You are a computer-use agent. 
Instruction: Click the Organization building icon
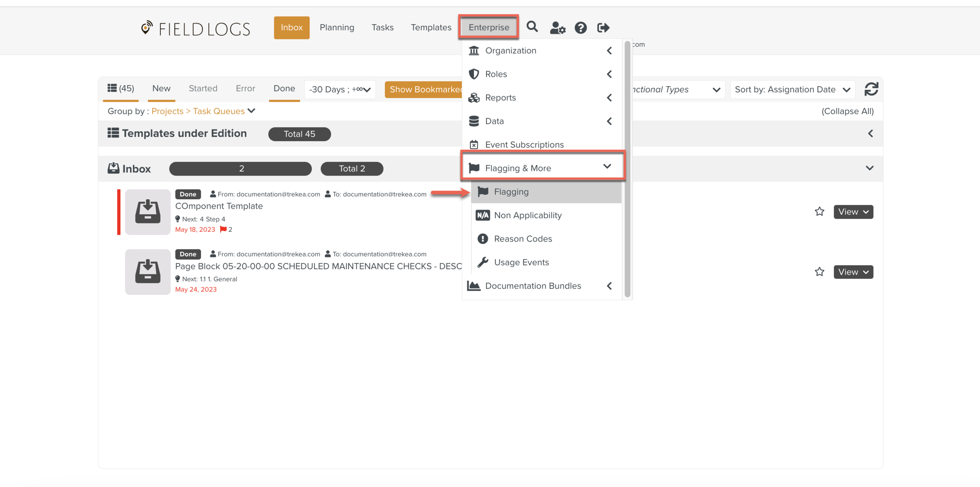[474, 51]
